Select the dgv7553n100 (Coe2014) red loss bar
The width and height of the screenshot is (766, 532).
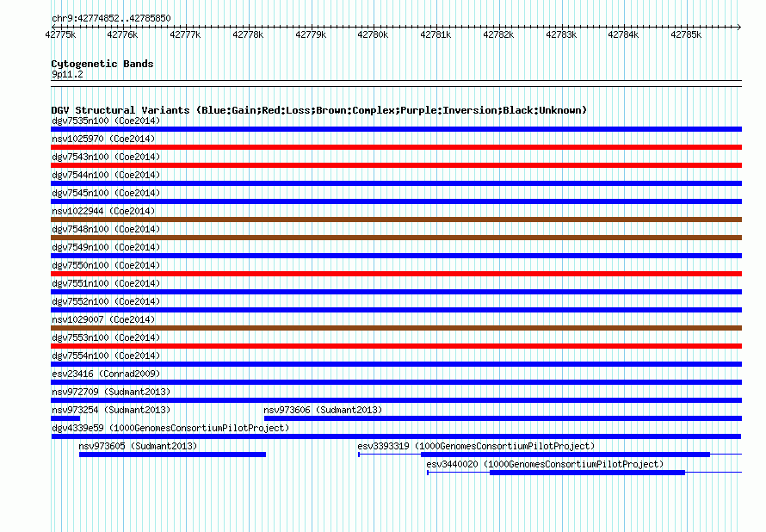(x=396, y=346)
